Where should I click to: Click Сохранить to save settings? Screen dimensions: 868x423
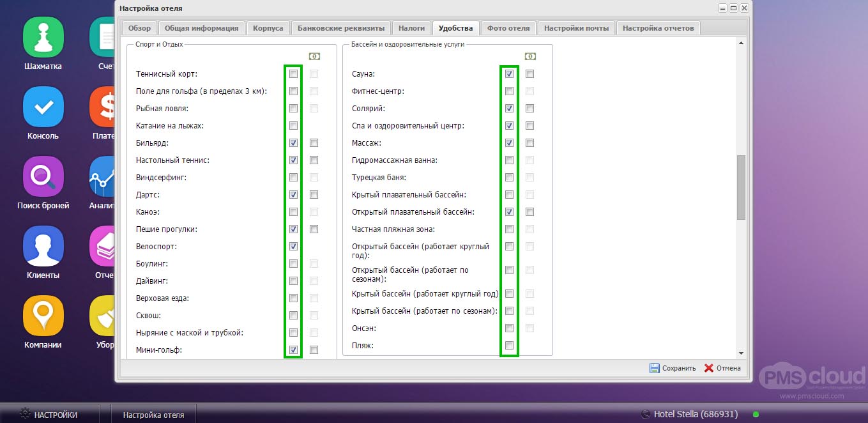673,368
